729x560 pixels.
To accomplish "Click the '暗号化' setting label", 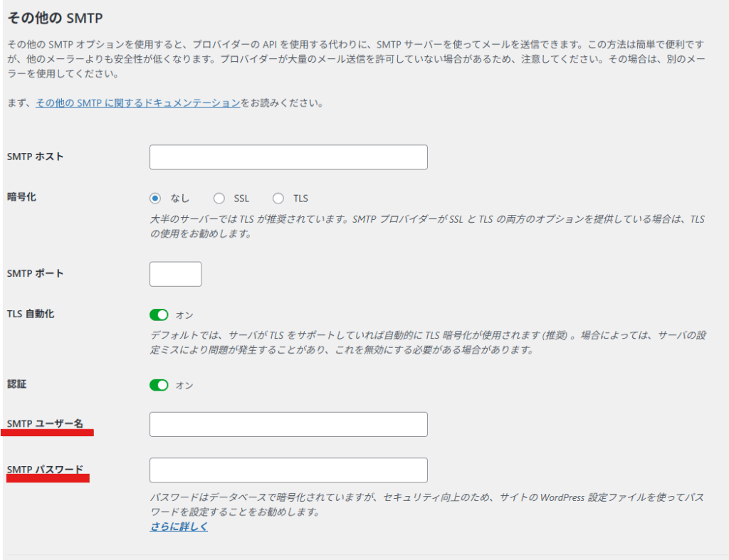I will tap(21, 197).
